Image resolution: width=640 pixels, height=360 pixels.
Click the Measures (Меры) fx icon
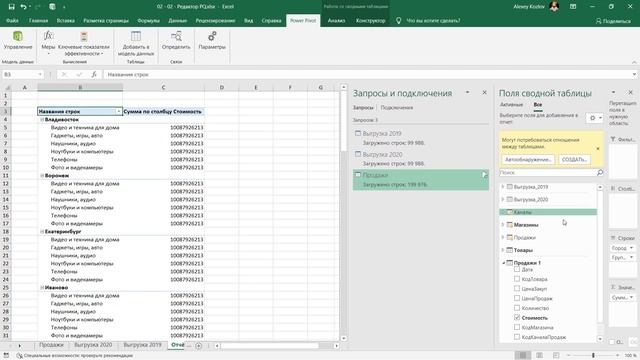pos(48,36)
